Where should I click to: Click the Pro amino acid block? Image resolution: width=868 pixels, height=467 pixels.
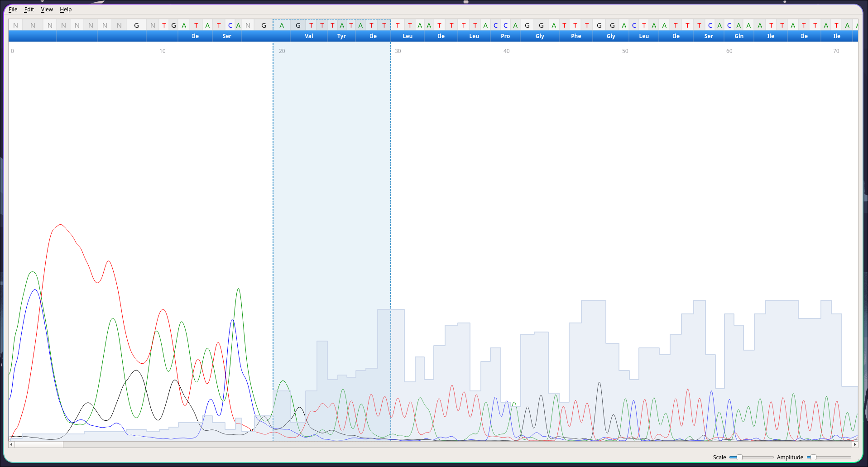[505, 36]
